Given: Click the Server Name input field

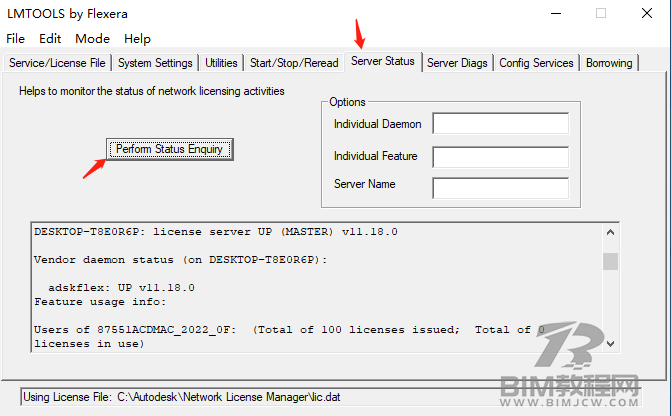Looking at the screenshot, I should [x=501, y=188].
